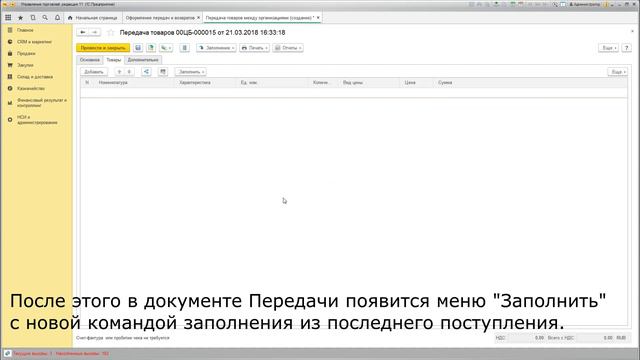Switch to the Основное tab
The width and height of the screenshot is (640, 360).
[89, 60]
